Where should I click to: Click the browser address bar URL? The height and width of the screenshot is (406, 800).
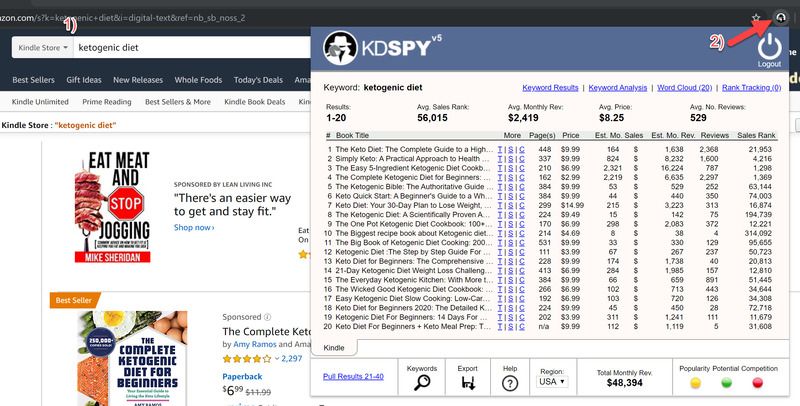[122, 18]
